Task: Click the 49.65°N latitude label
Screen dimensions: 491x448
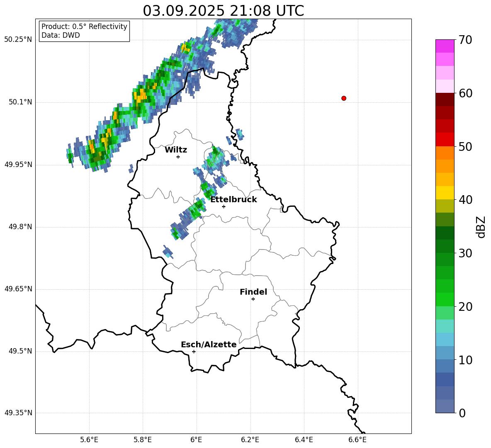Action: tap(18, 289)
